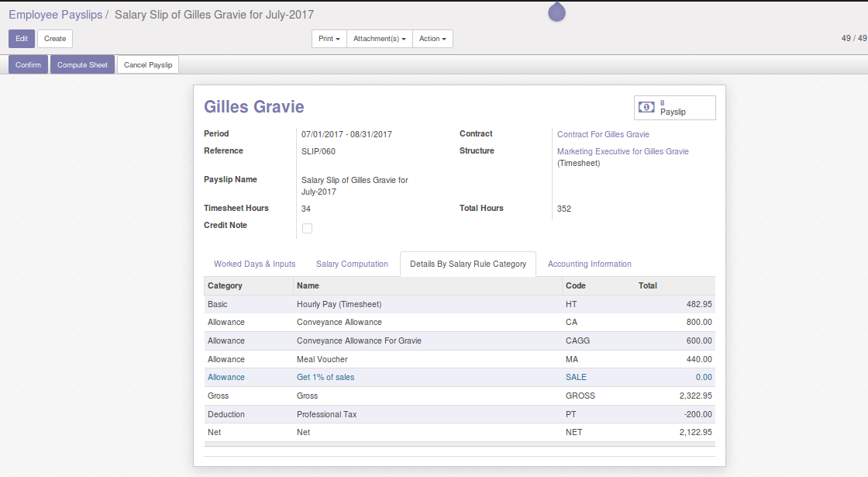Open the Print dropdown menu
This screenshot has width=868, height=477.
click(x=329, y=39)
